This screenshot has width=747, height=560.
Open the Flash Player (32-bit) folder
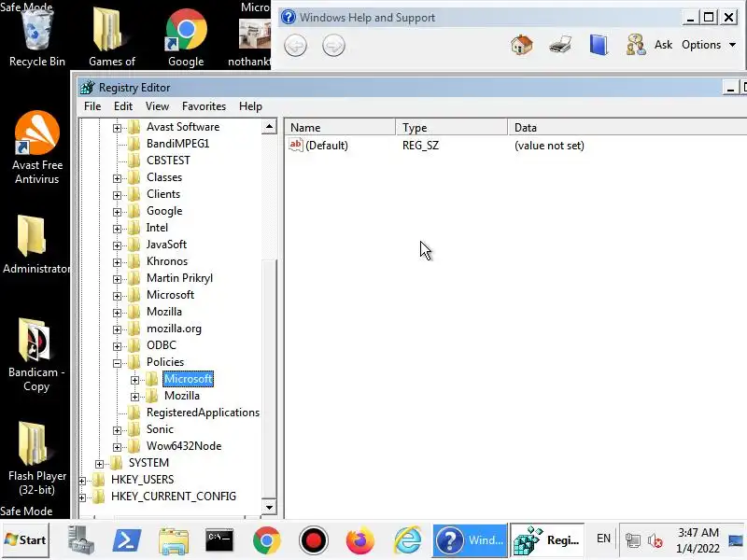36,458
